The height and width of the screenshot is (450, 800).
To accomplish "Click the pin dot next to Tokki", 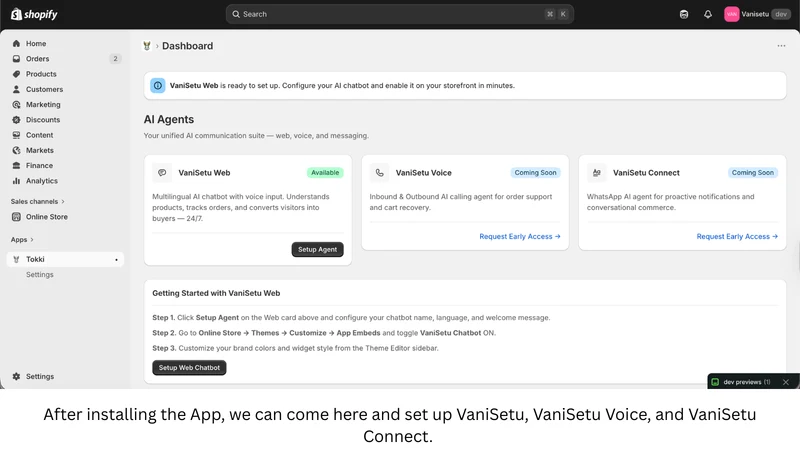I will point(116,260).
